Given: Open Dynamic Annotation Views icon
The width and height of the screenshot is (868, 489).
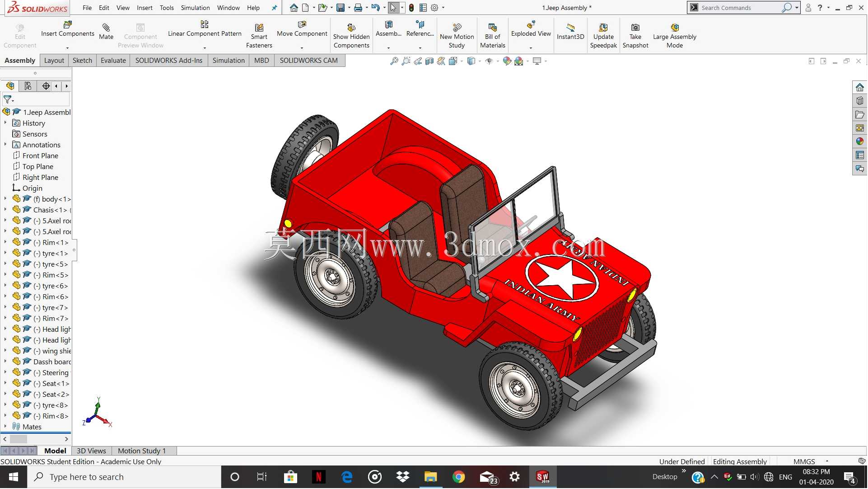Looking at the screenshot, I should (x=441, y=61).
